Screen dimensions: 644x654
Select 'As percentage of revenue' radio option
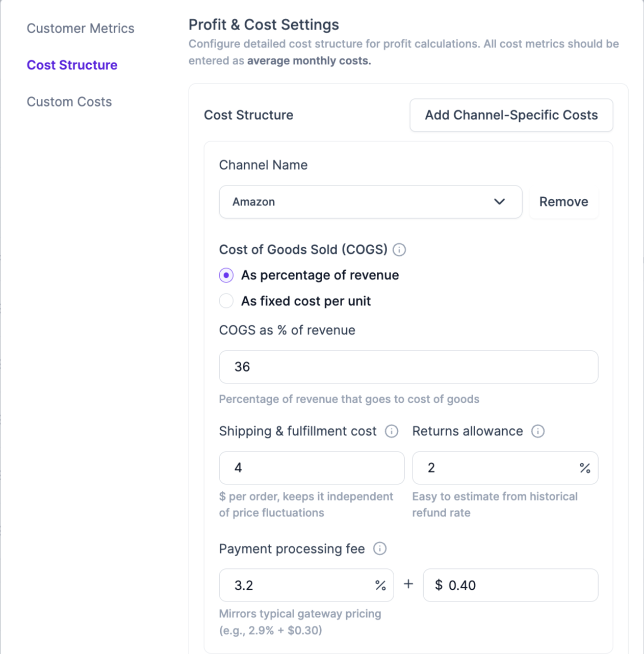[x=226, y=275]
